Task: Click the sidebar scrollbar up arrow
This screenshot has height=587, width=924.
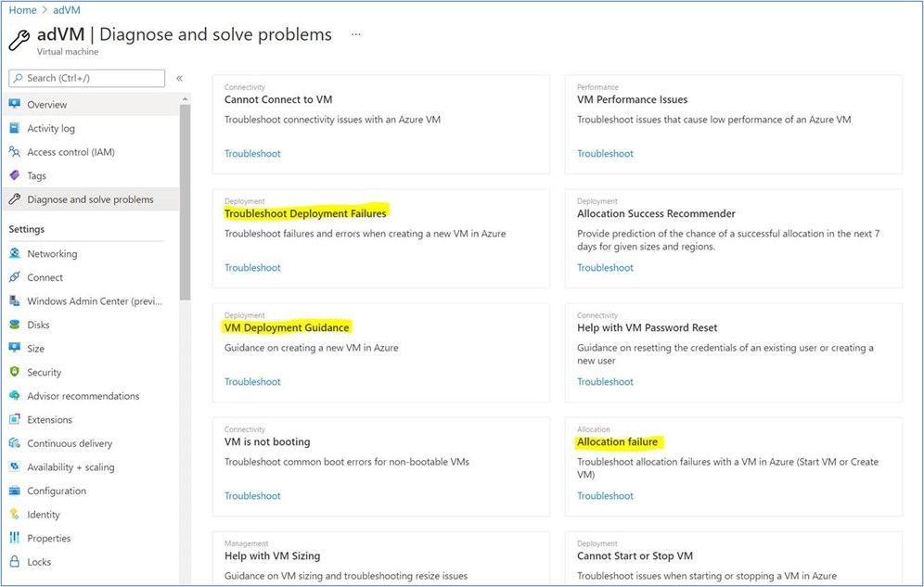Action: click(x=185, y=99)
